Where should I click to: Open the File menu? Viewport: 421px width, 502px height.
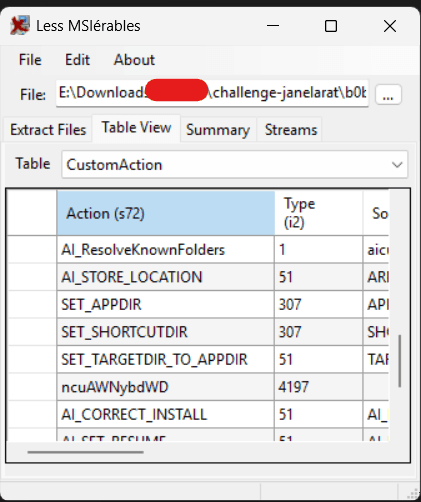(30, 60)
